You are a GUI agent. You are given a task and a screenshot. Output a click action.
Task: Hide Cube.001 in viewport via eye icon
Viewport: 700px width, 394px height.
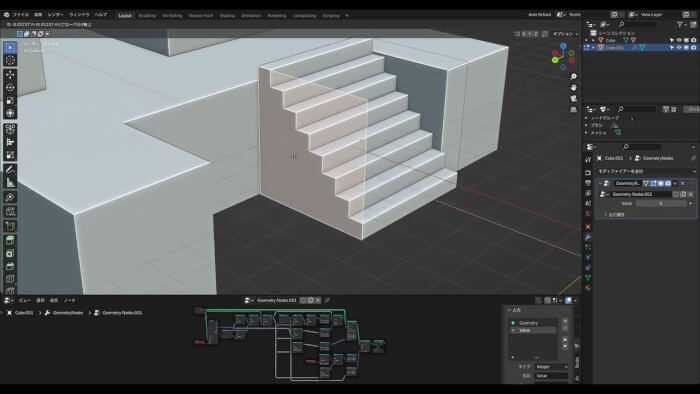pyautogui.click(x=679, y=47)
